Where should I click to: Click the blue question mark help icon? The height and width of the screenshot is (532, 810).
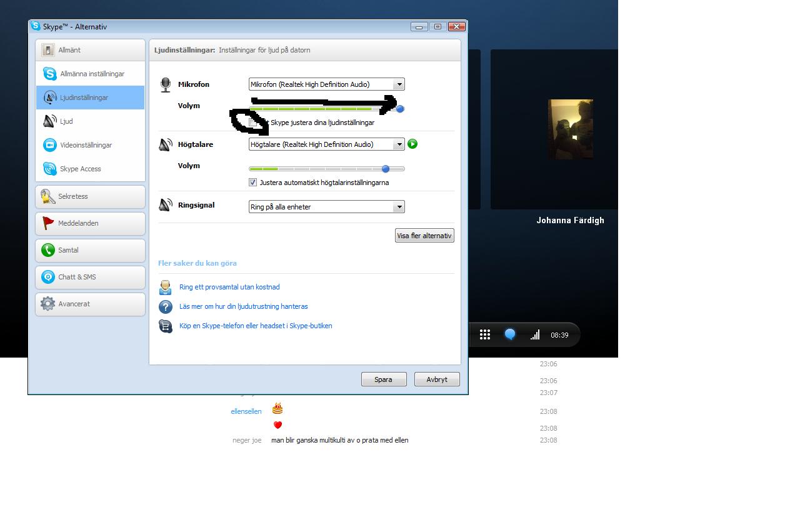click(166, 307)
